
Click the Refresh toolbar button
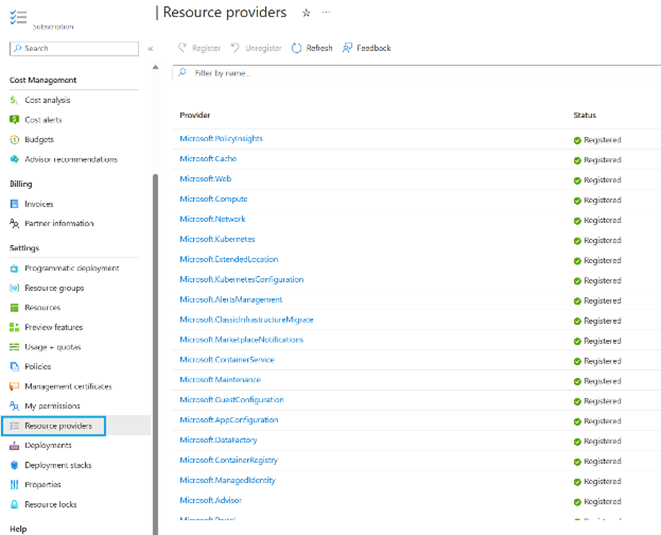(312, 48)
